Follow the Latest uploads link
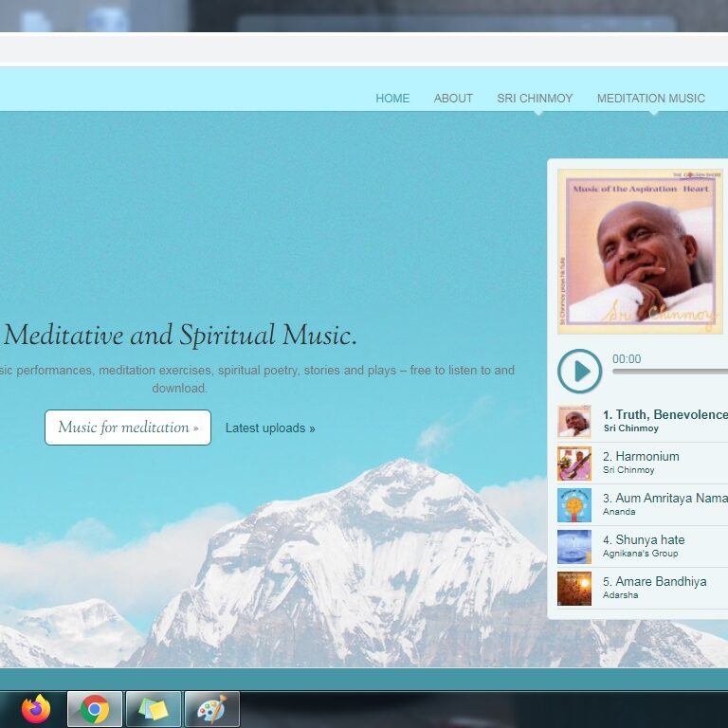 click(270, 428)
